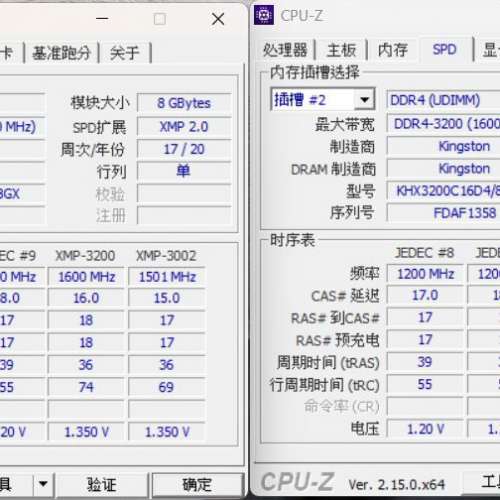The height and width of the screenshot is (500, 500).
Task: Open the 关于 tab in left window
Action: [x=125, y=53]
